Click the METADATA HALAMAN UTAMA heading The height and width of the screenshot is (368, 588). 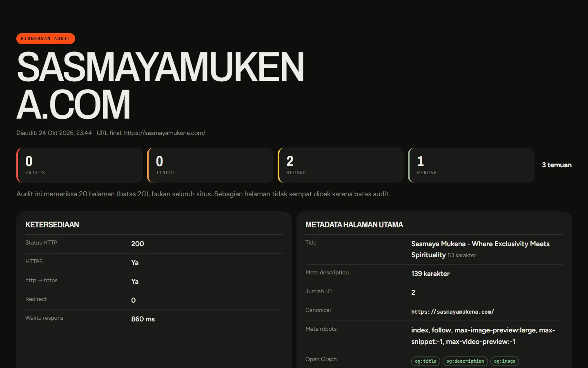pyautogui.click(x=354, y=224)
